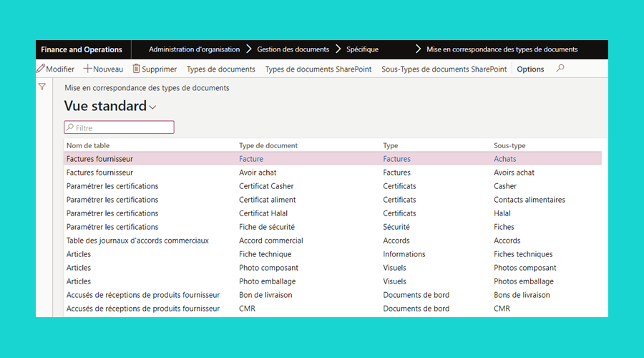Select the Halal sous-type cell
This screenshot has height=358, width=644.
[x=502, y=213]
